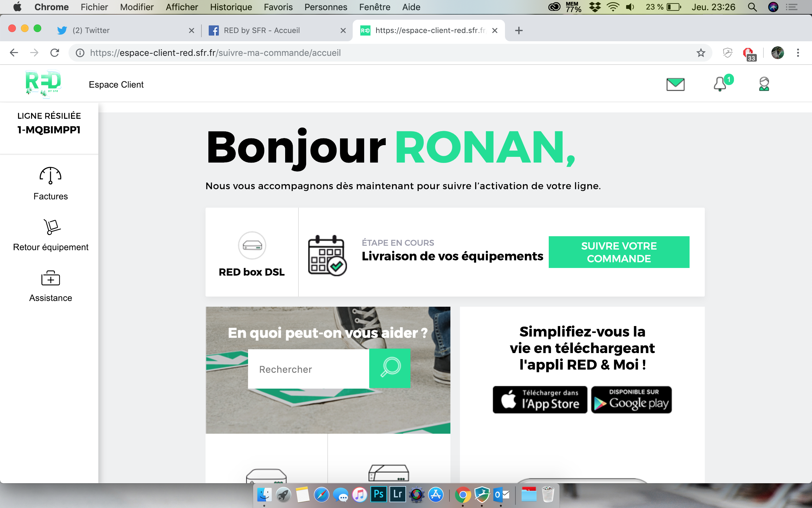
Task: Open the messages envelope icon
Action: pos(675,84)
